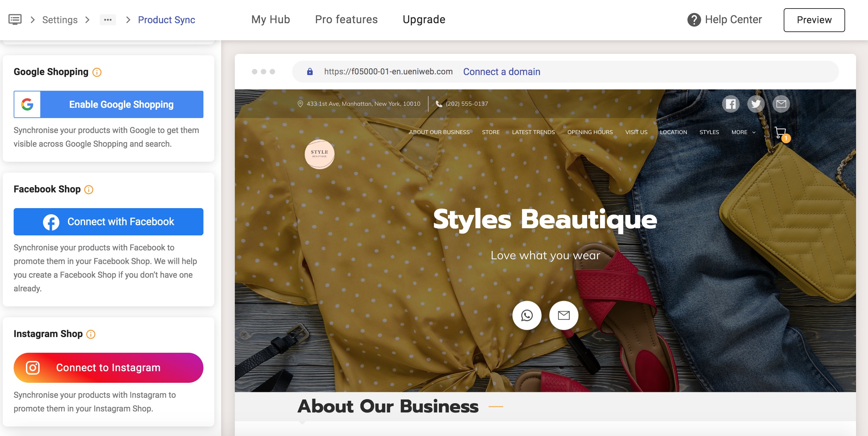Open the Facebook social icon in site header
The height and width of the screenshot is (436, 868).
pos(730,104)
